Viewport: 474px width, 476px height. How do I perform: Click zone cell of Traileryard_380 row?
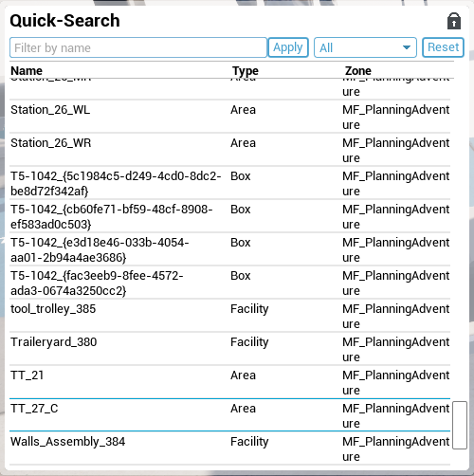click(395, 349)
